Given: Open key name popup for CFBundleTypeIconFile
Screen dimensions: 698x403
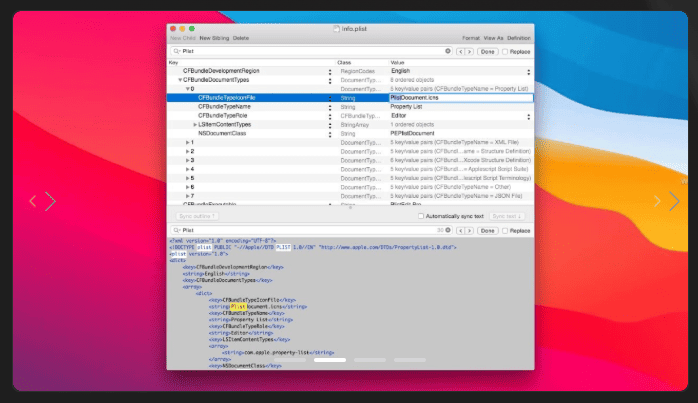Looking at the screenshot, I should pos(330,98).
